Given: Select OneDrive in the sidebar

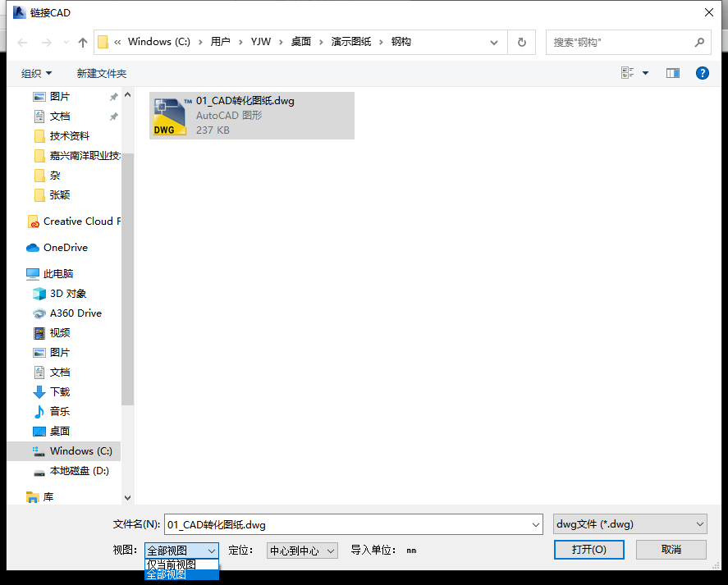Looking at the screenshot, I should click(65, 248).
